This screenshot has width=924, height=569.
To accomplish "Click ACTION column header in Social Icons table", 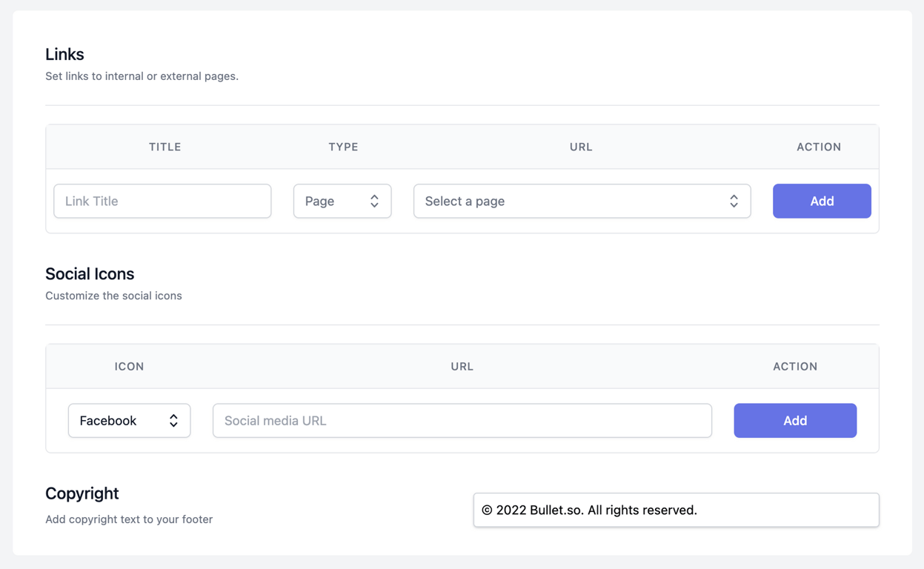I will pyautogui.click(x=795, y=366).
